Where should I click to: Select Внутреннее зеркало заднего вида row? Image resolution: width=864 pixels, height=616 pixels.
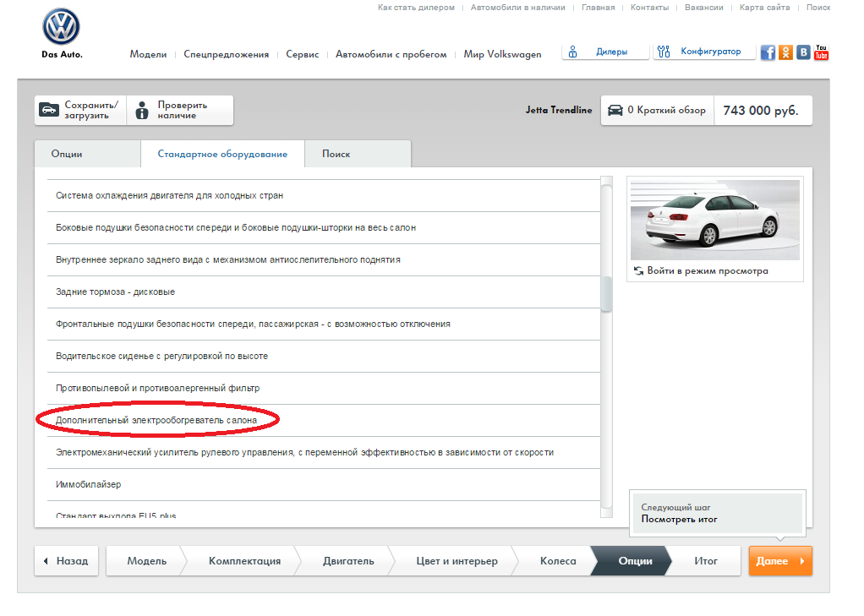pyautogui.click(x=324, y=259)
